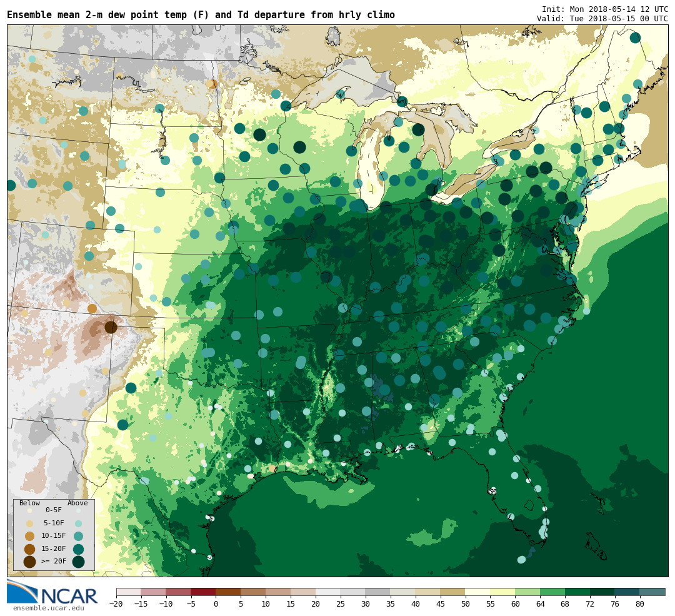Click the 'Init: Mon 2018-05-14 12 UTC' text
Image resolution: width=675 pixels, height=616 pixels.
pyautogui.click(x=605, y=9)
